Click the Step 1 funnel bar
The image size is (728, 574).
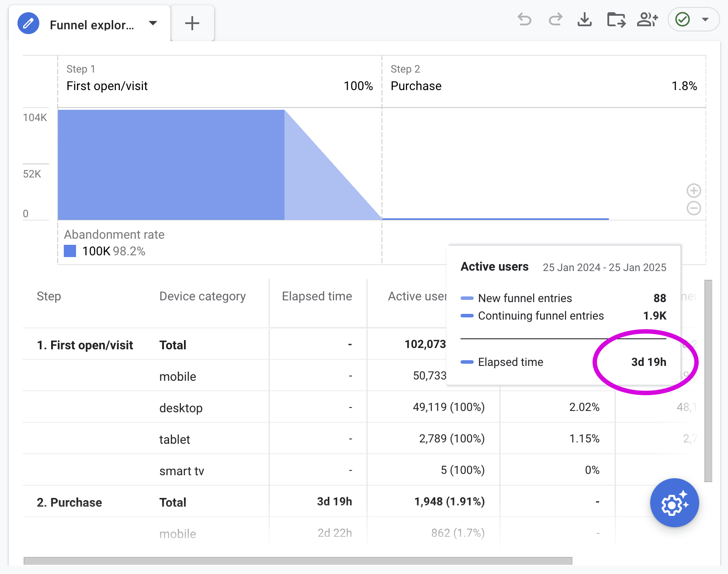[171, 165]
